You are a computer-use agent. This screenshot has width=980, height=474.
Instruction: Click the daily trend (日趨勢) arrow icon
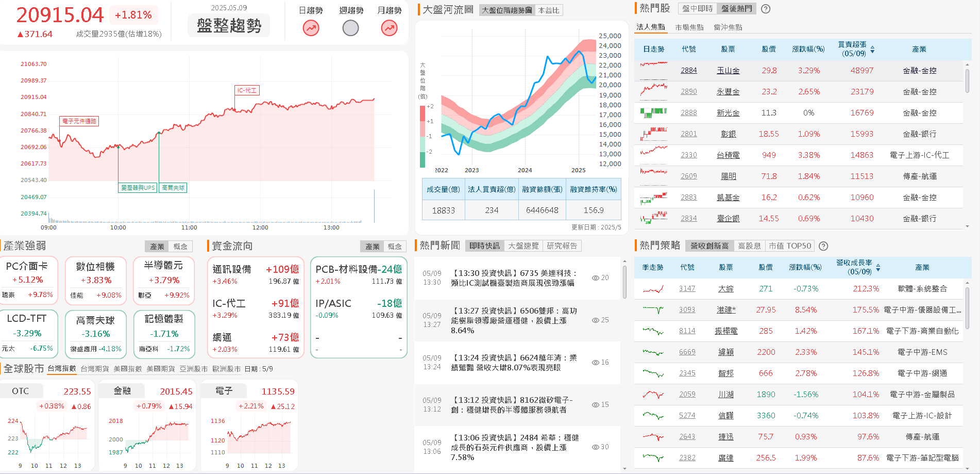tap(311, 28)
